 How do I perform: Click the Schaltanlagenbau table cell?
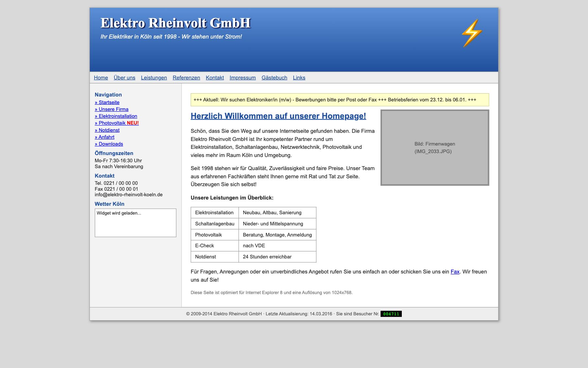tap(215, 224)
